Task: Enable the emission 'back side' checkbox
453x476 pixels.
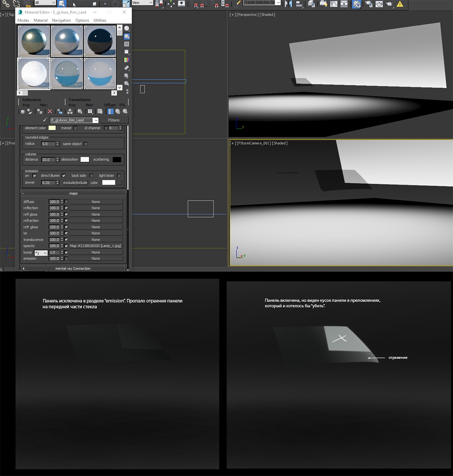Action: click(x=92, y=176)
